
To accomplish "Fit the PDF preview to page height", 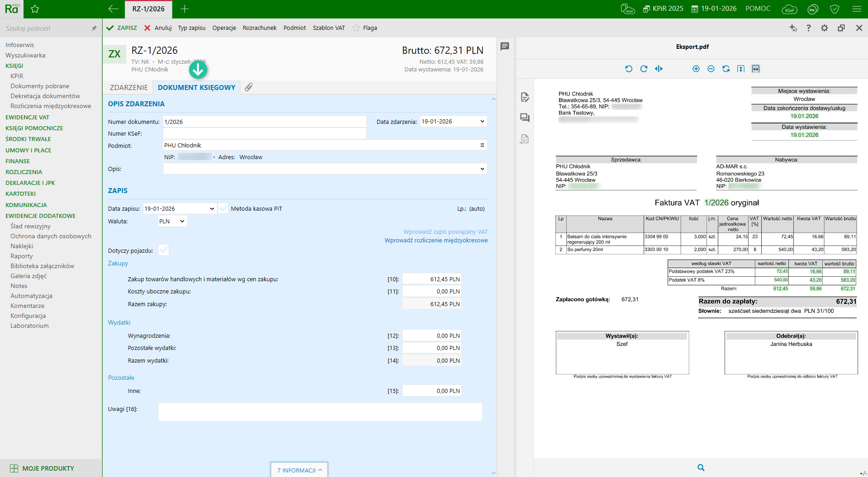I will (740, 69).
